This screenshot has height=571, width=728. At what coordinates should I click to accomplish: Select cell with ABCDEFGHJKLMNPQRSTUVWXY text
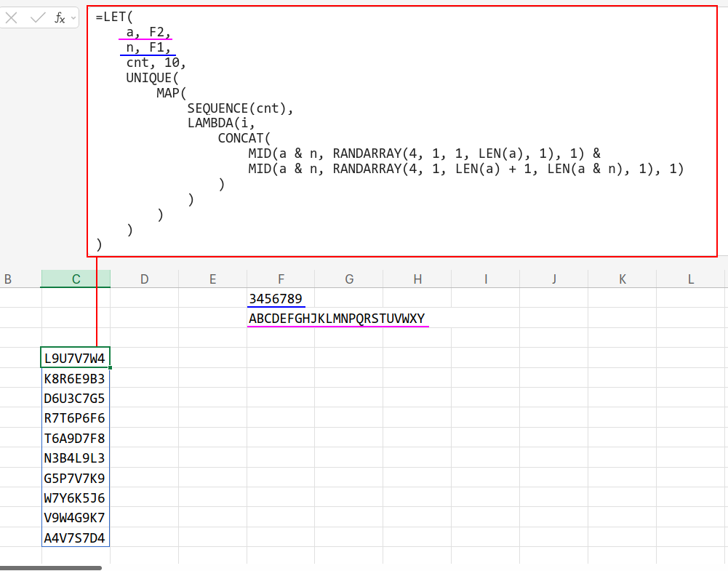click(x=281, y=319)
